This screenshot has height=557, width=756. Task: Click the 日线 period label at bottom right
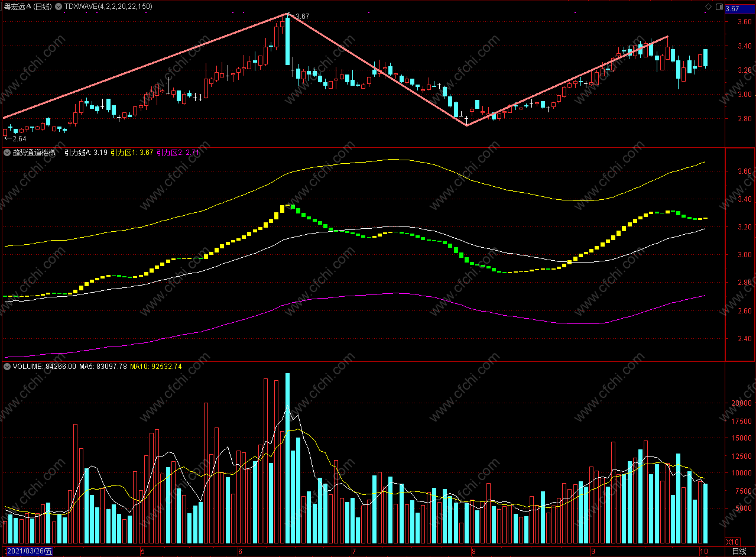tap(739, 551)
